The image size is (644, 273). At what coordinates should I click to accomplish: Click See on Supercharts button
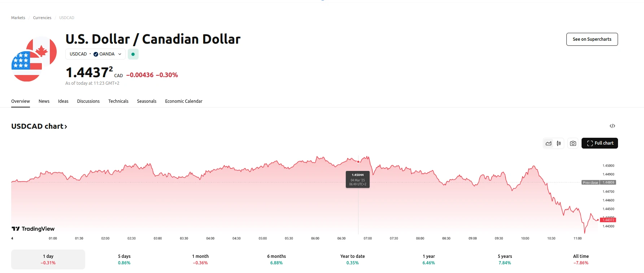pyautogui.click(x=592, y=39)
